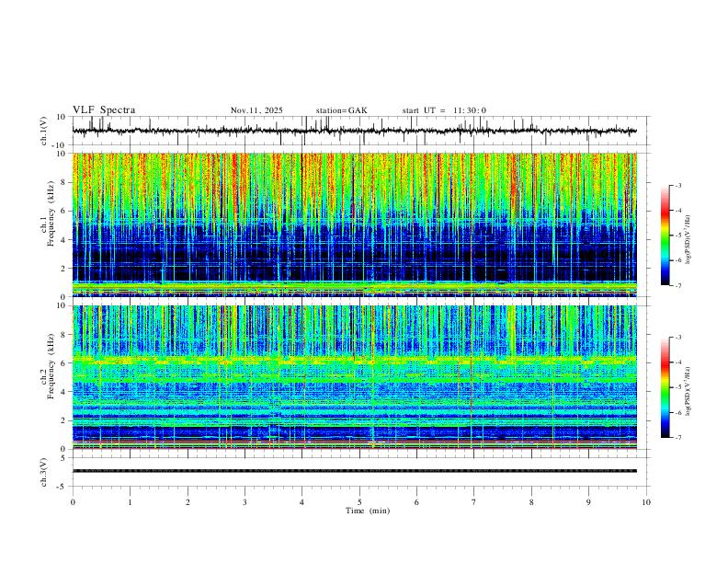This screenshot has height=563, width=728.
Task: Click the '9' tick on time axis
Action: pyautogui.click(x=588, y=502)
